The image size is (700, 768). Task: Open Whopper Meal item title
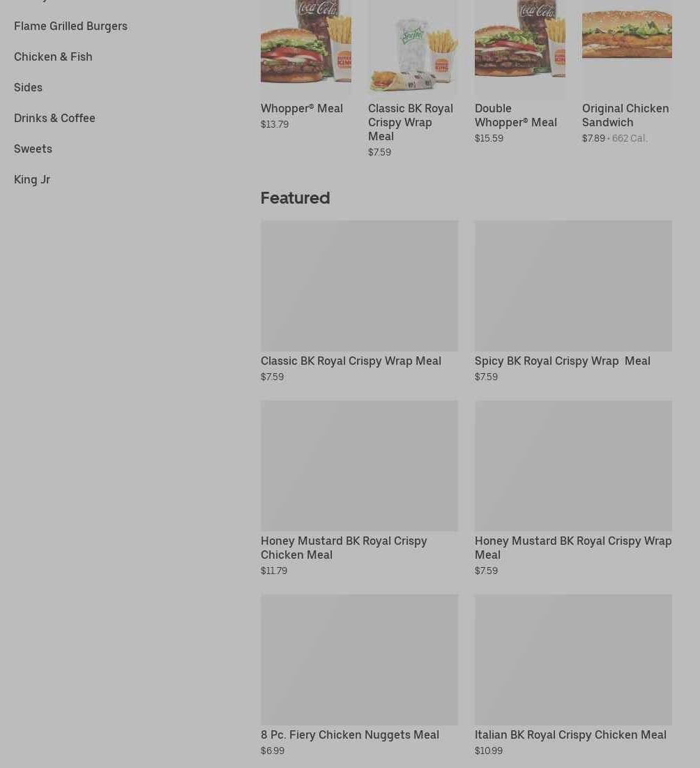coord(301,108)
